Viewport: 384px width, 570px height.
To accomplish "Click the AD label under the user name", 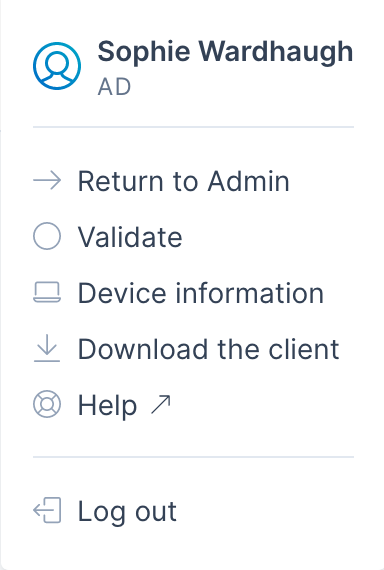I will (x=114, y=87).
